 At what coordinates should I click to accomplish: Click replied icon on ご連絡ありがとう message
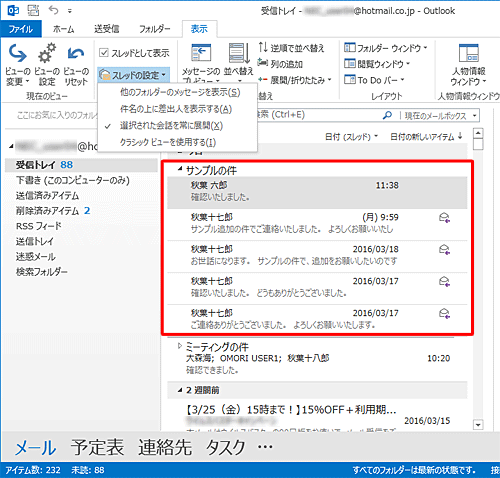[444, 313]
